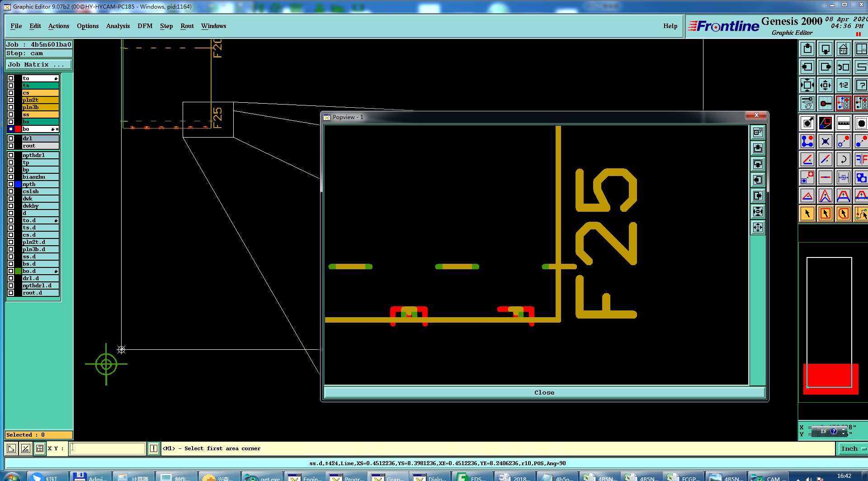Click the red-blue line edit icon
Viewport: 868px width, 481px height.
coord(826,159)
